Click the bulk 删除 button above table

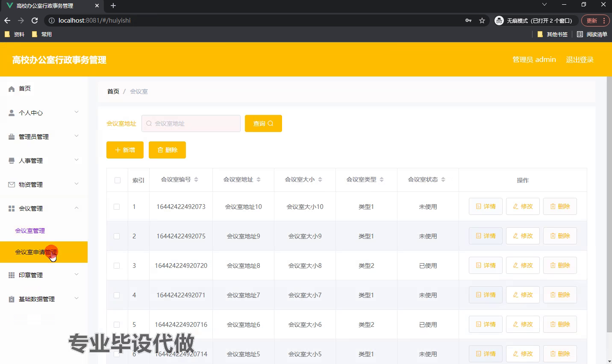click(167, 150)
